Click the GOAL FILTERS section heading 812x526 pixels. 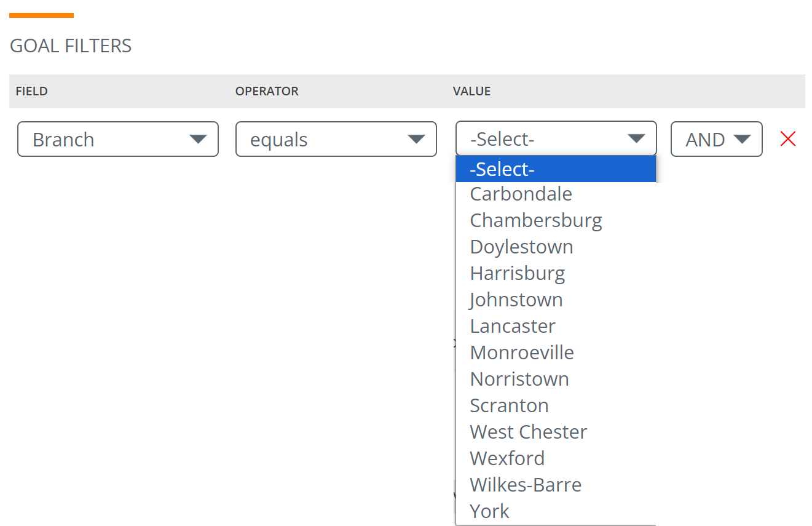pyautogui.click(x=71, y=46)
